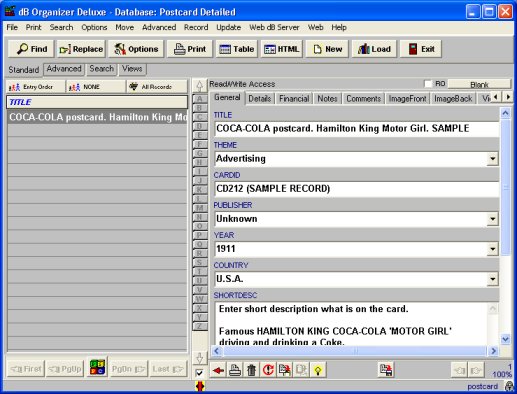Click the Print toolbar button
517x394 pixels.
[x=190, y=49]
